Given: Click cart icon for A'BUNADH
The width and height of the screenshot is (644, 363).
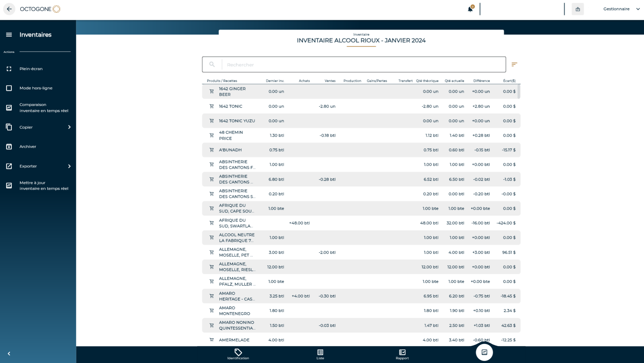Looking at the screenshot, I should pos(212,150).
